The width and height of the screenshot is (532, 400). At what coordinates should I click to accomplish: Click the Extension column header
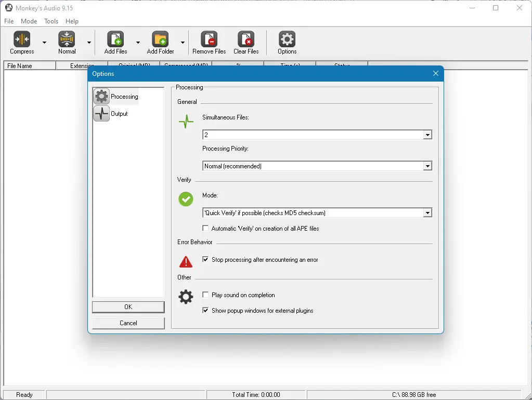(x=82, y=65)
